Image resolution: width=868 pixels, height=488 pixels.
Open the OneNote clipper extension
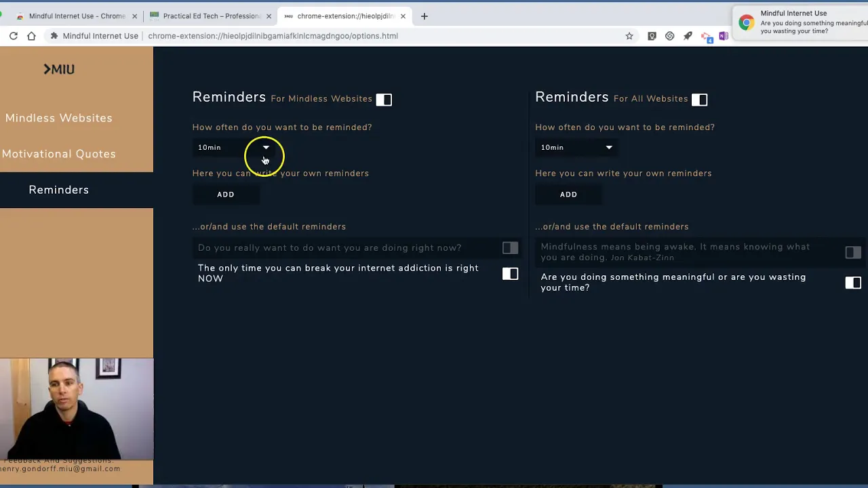point(724,36)
